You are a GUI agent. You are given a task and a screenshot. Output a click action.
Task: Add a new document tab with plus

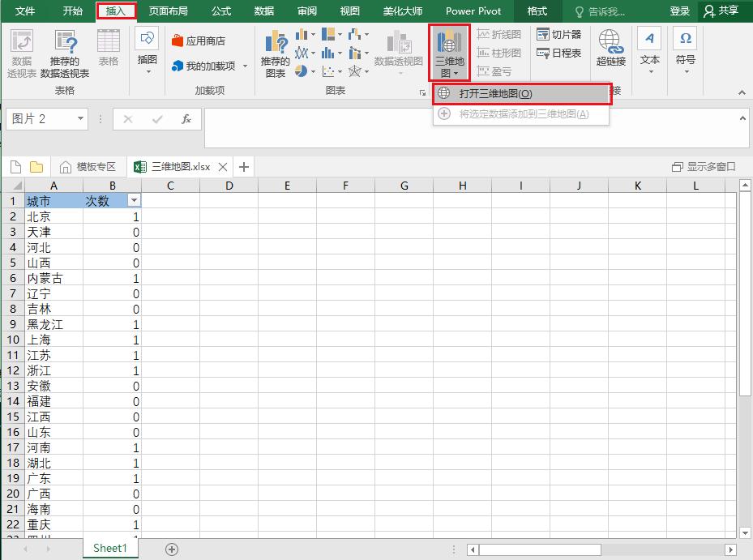[244, 167]
